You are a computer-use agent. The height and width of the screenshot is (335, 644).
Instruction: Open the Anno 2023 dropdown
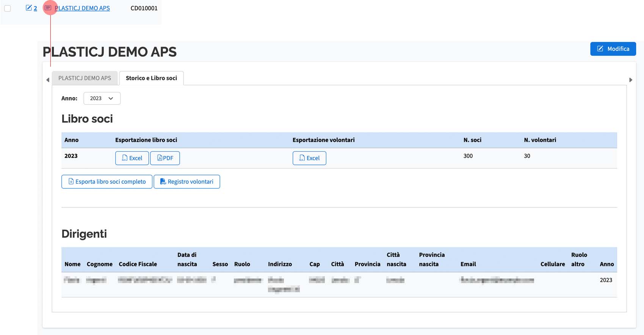[102, 98]
